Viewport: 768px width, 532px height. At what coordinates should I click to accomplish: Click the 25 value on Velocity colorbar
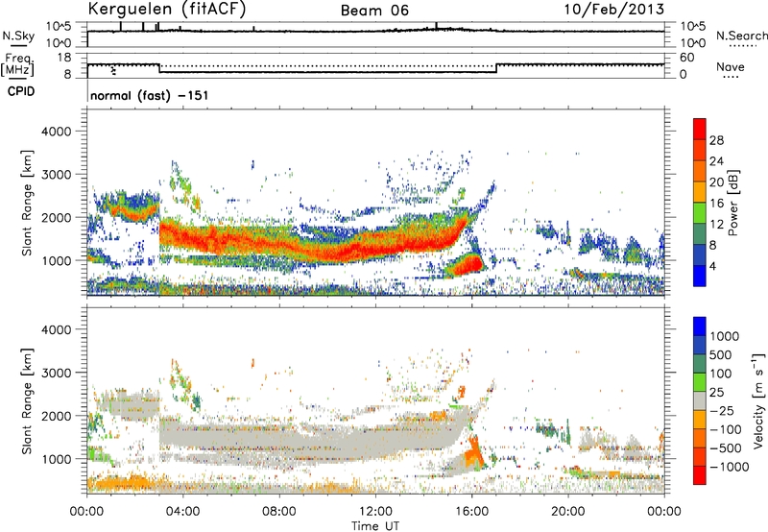click(x=716, y=393)
